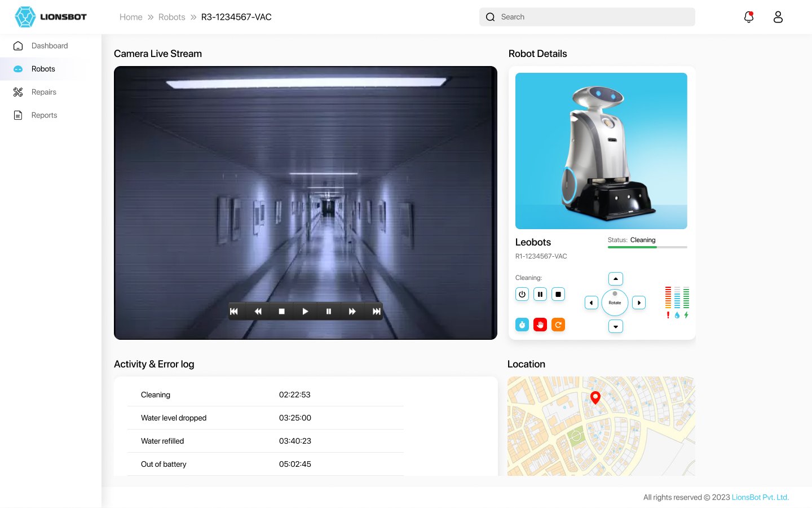This screenshot has width=812, height=508.
Task: Go to Repairs in the sidebar
Action: (x=51, y=92)
